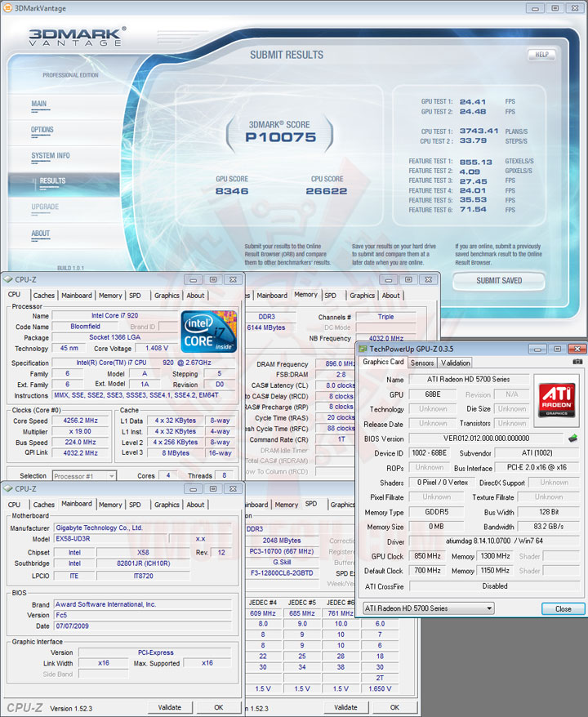Click Validate in CPU-Z SPD window

click(x=345, y=707)
